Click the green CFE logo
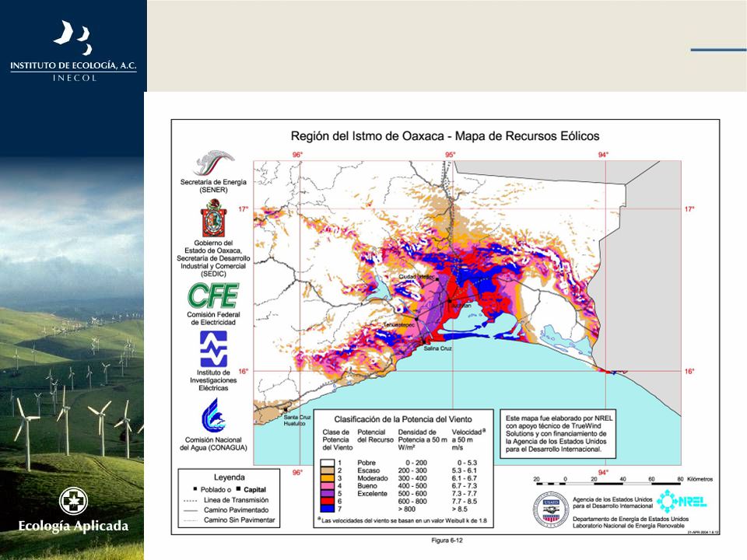This screenshot has height=560, width=747. (213, 296)
